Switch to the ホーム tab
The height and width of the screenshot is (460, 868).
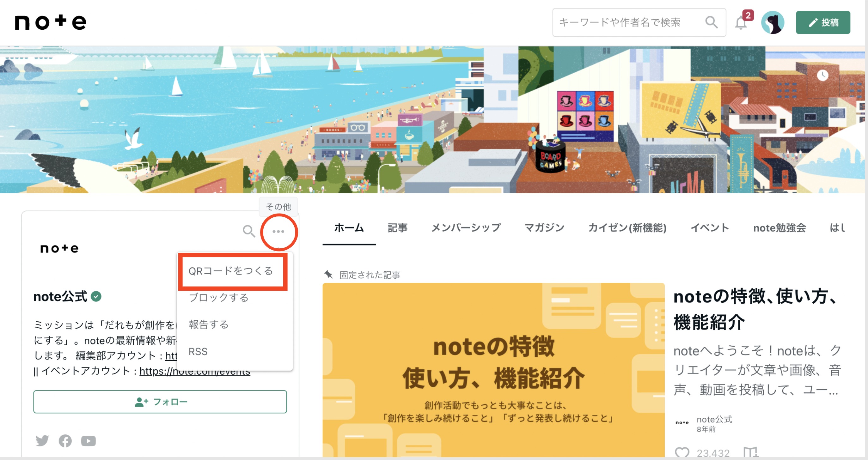coord(349,228)
